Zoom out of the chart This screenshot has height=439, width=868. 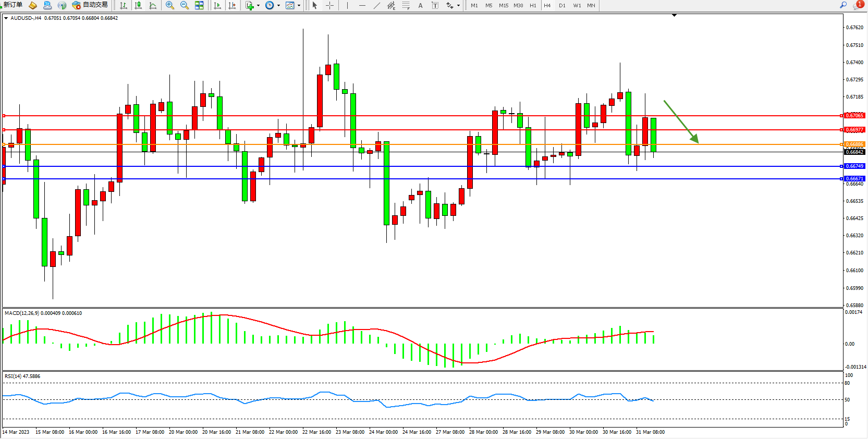click(185, 5)
